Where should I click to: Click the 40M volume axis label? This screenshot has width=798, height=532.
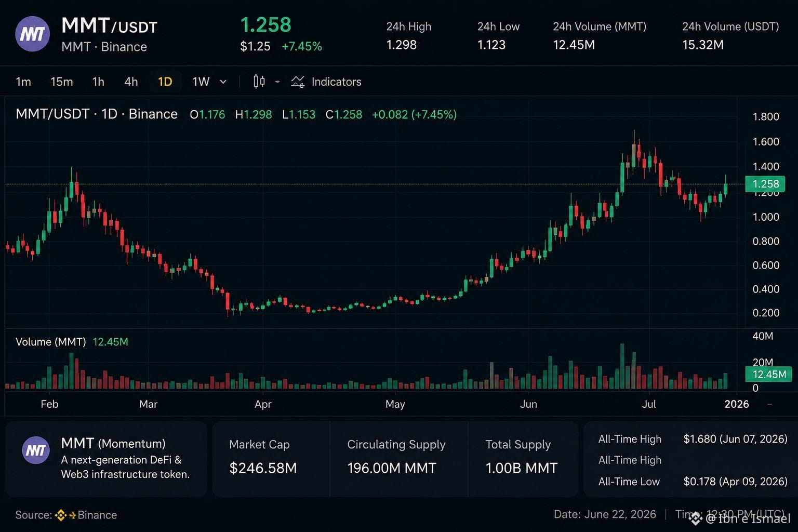tap(763, 336)
